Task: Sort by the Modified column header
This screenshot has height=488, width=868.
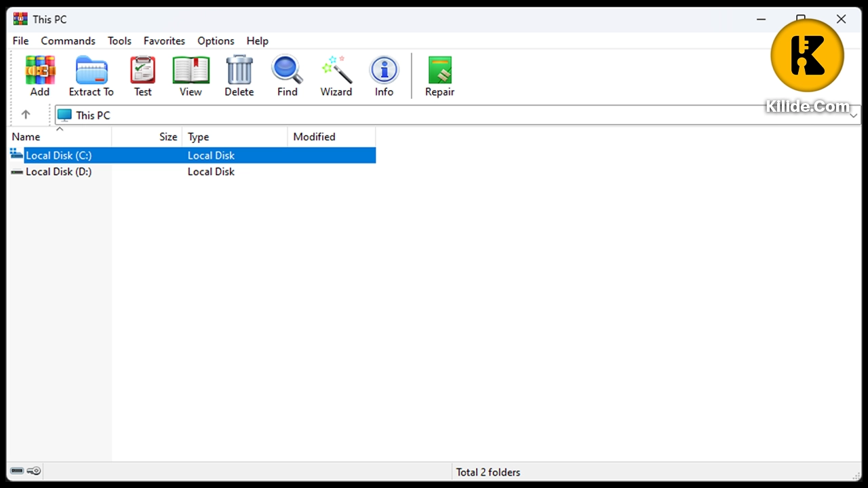Action: [x=332, y=136]
